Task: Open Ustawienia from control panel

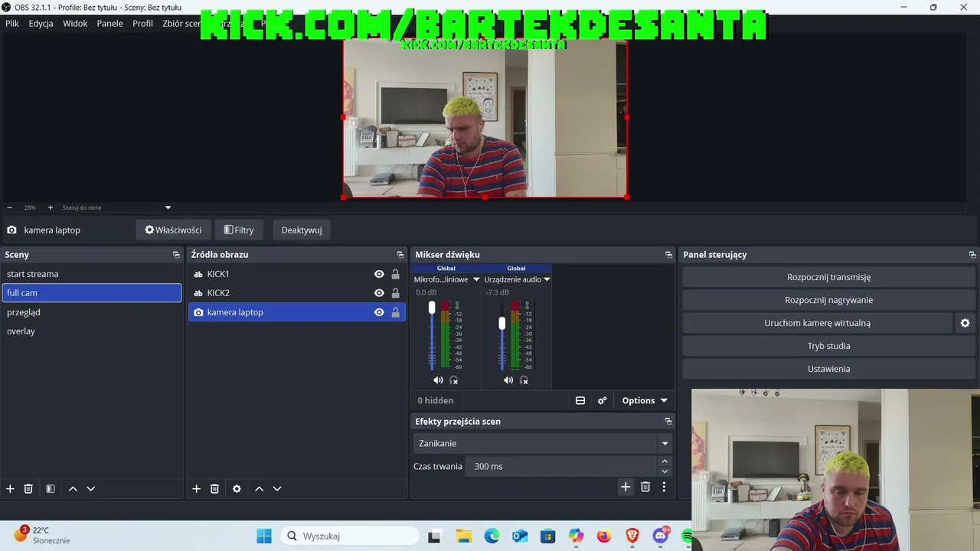Action: coord(829,369)
